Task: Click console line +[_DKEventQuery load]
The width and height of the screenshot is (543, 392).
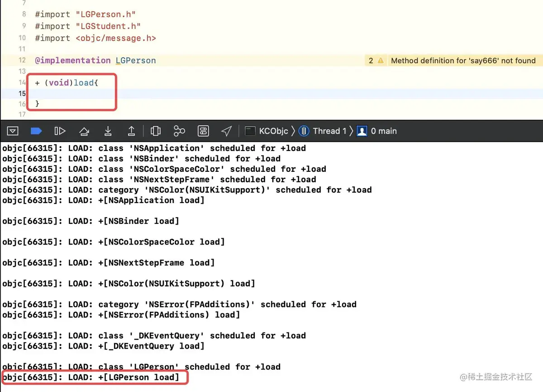Action: click(x=104, y=345)
